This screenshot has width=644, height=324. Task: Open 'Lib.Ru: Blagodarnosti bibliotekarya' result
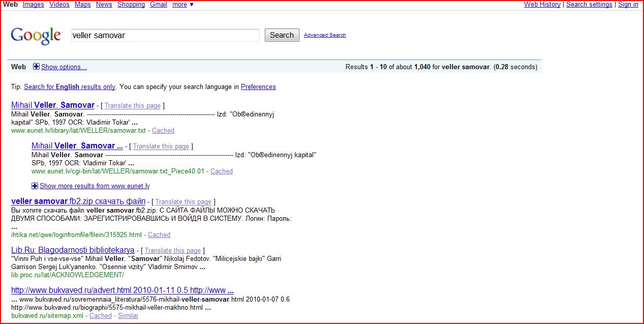[x=73, y=250]
